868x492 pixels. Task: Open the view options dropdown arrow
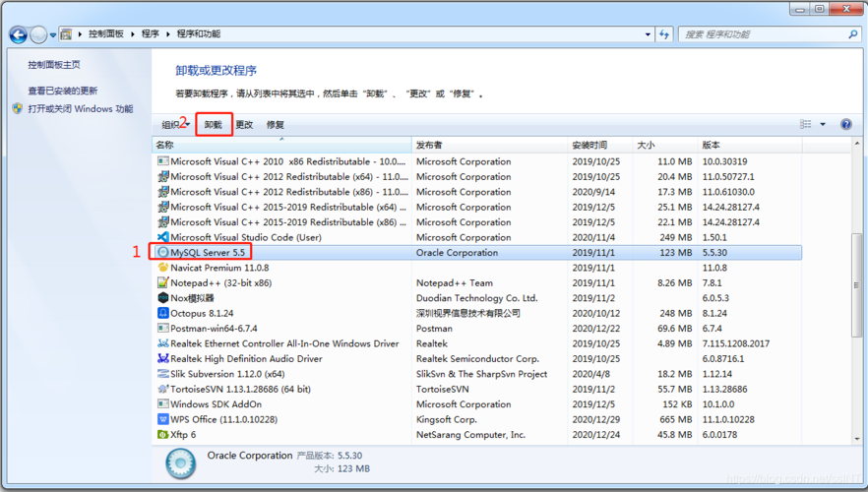tap(823, 124)
